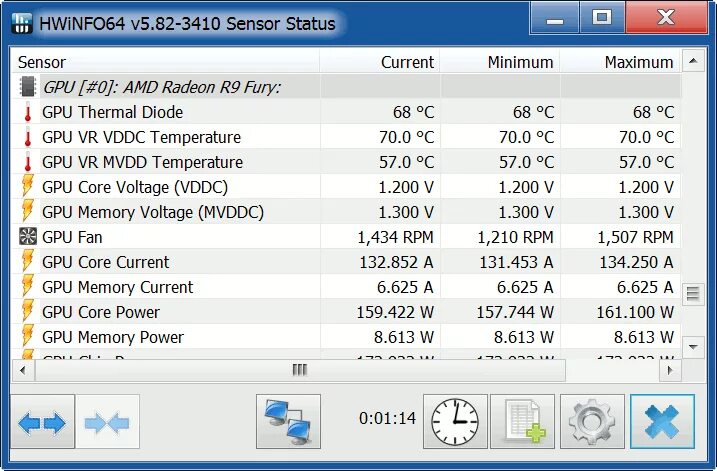Maximize the HWiNFO64 Sensor Status window
This screenshot has height=471, width=717.
(602, 18)
